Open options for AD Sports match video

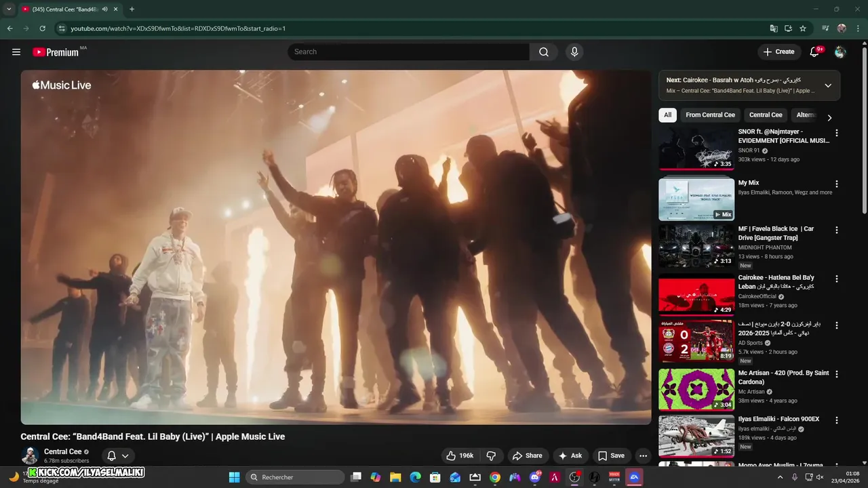(x=836, y=325)
